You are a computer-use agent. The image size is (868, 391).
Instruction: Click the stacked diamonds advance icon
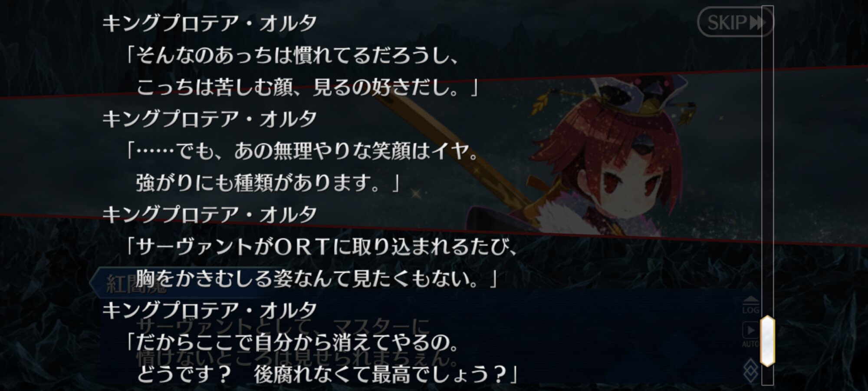point(750,370)
